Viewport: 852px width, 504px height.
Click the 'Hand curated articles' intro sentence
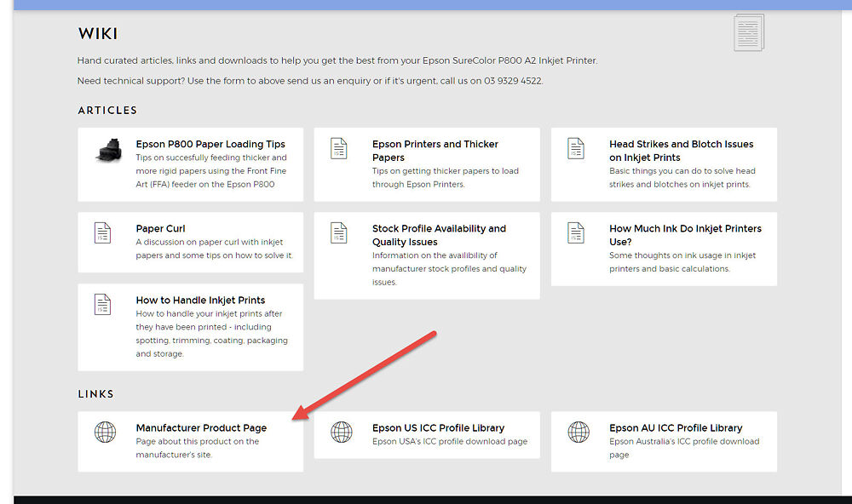tap(337, 60)
